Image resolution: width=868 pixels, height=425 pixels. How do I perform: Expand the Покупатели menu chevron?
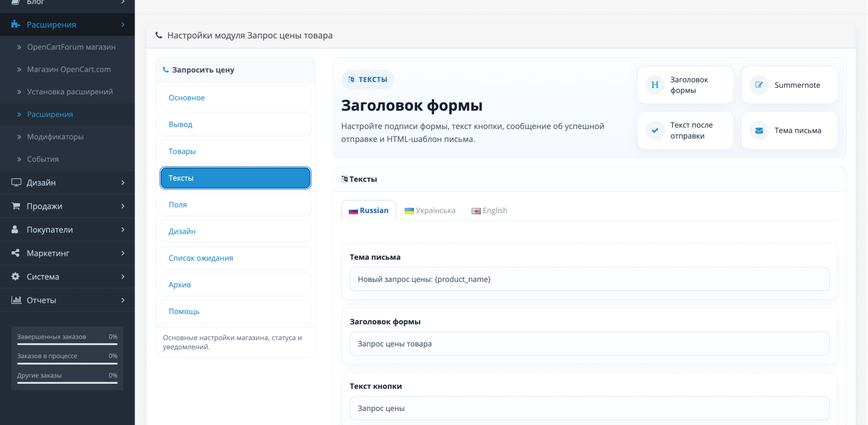click(123, 229)
